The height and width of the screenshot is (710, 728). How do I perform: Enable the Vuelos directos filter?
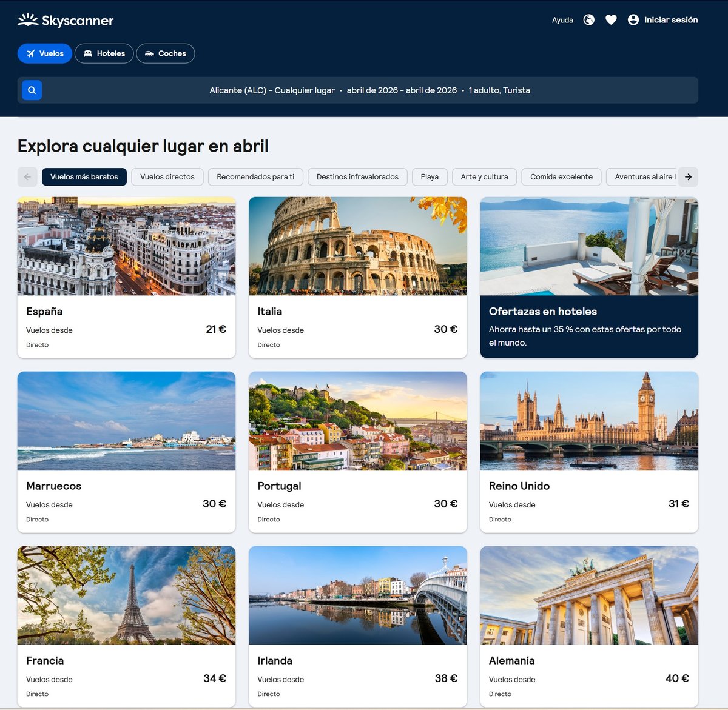(x=167, y=177)
